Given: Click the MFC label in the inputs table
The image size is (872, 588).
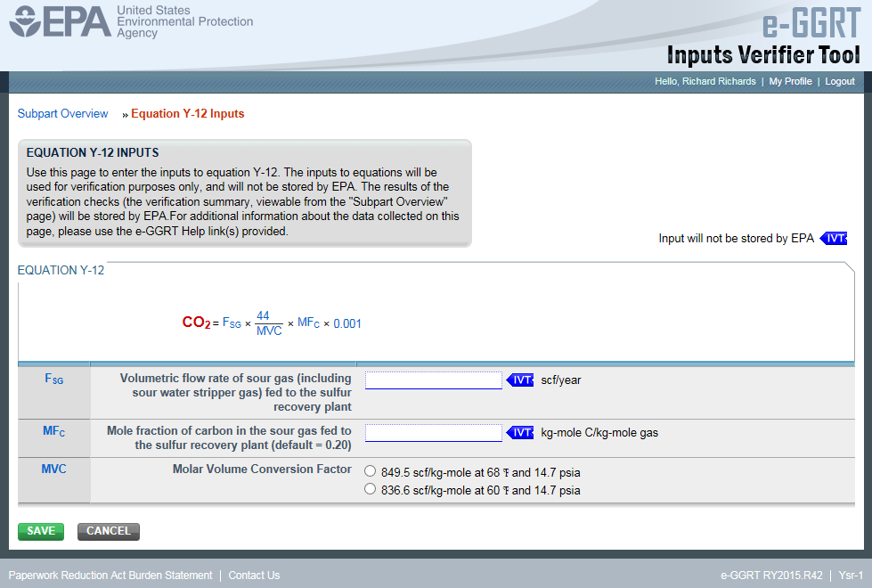Looking at the screenshot, I should tap(54, 431).
